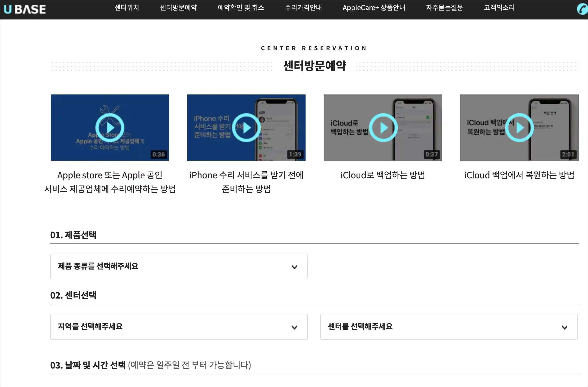Click the 0:37 duration badge
The height and width of the screenshot is (387, 588).
point(432,155)
